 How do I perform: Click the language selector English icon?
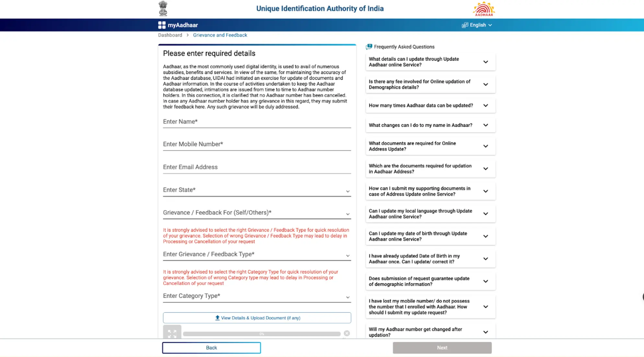point(464,25)
